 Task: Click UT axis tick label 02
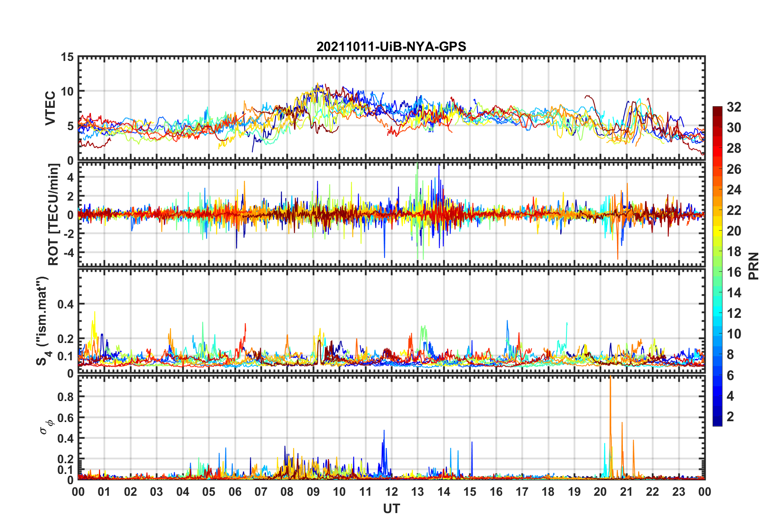[x=130, y=492]
